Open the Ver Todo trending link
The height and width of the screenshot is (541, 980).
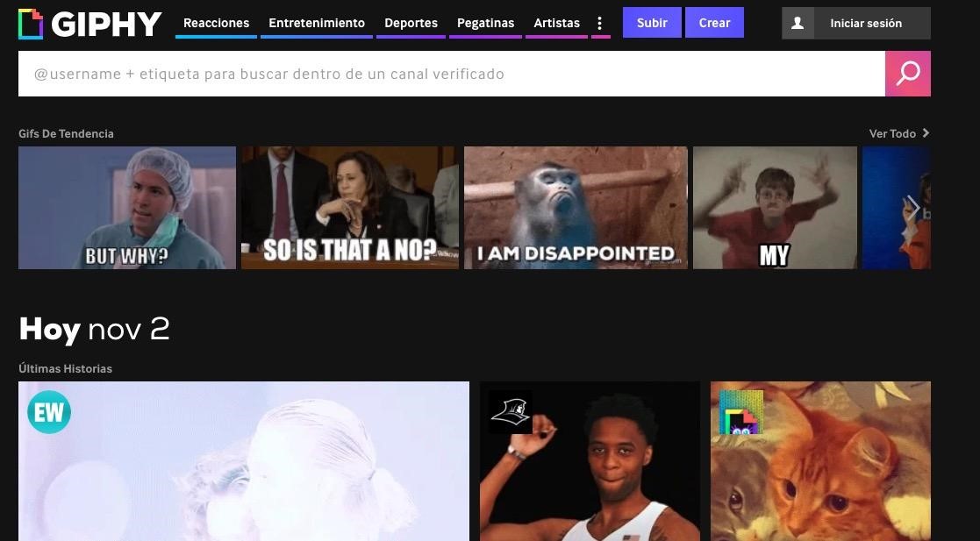(899, 133)
